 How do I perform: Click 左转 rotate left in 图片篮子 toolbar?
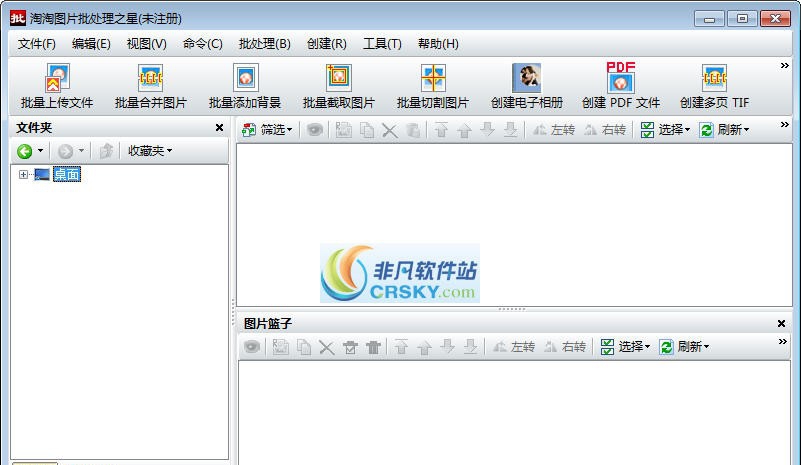click(x=514, y=347)
